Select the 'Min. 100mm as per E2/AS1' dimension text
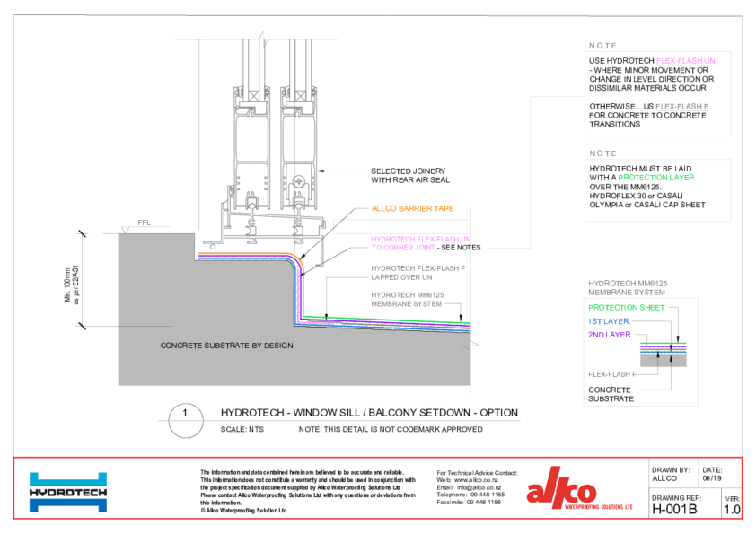756x534 pixels. (71, 284)
